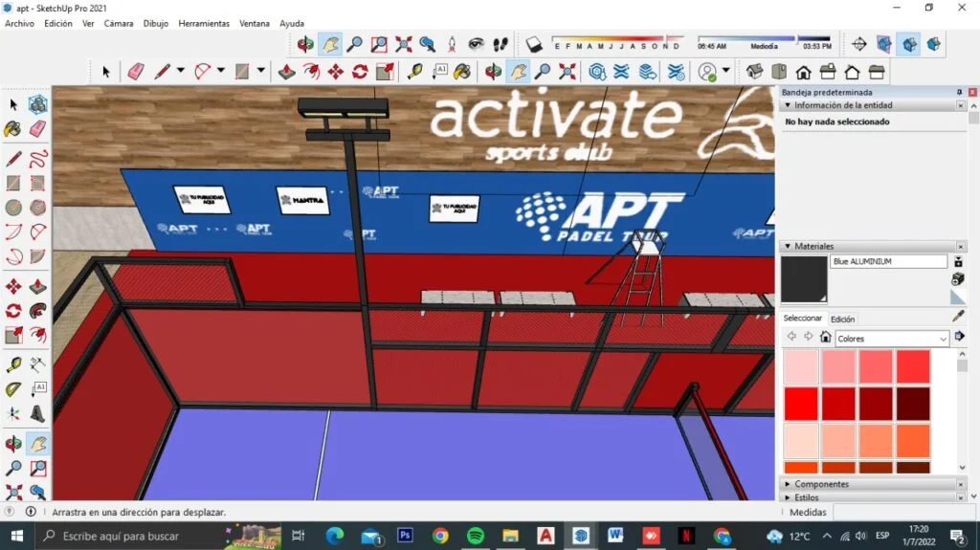
Task: Select the bright orange color swatch
Action: click(x=913, y=441)
